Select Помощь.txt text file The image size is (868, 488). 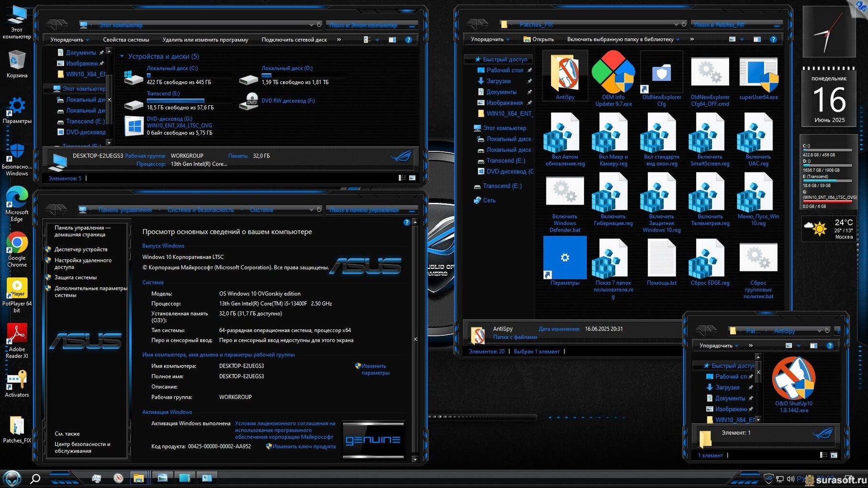[x=661, y=262]
